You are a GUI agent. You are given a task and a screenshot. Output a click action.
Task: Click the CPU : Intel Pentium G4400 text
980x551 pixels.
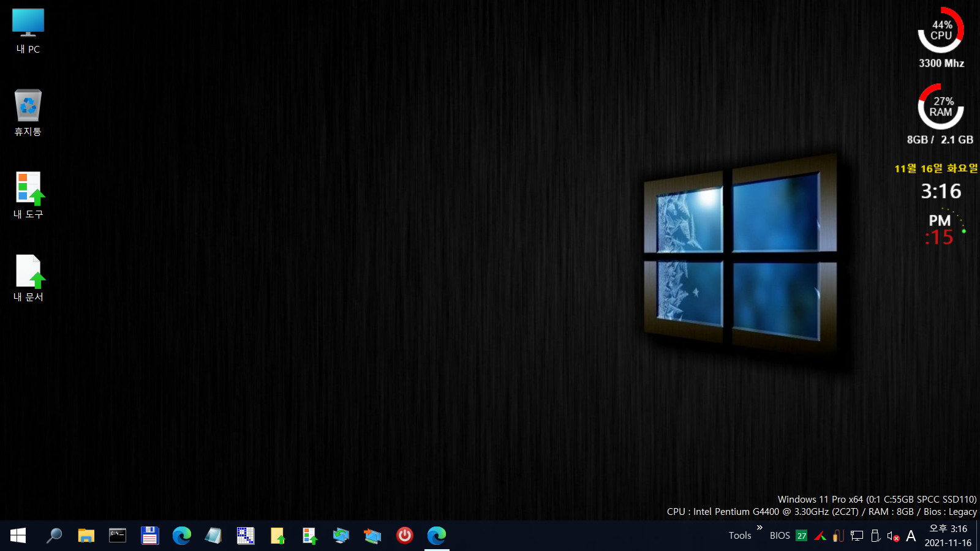click(x=822, y=512)
